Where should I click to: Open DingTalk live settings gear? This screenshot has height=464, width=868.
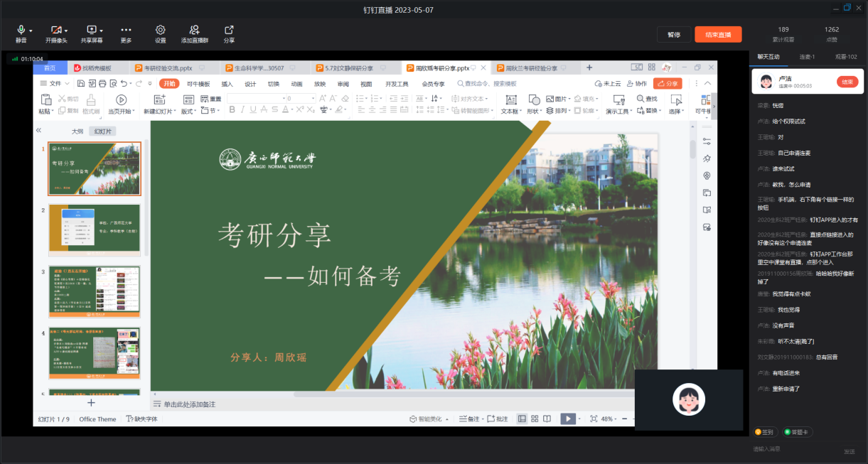[161, 30]
